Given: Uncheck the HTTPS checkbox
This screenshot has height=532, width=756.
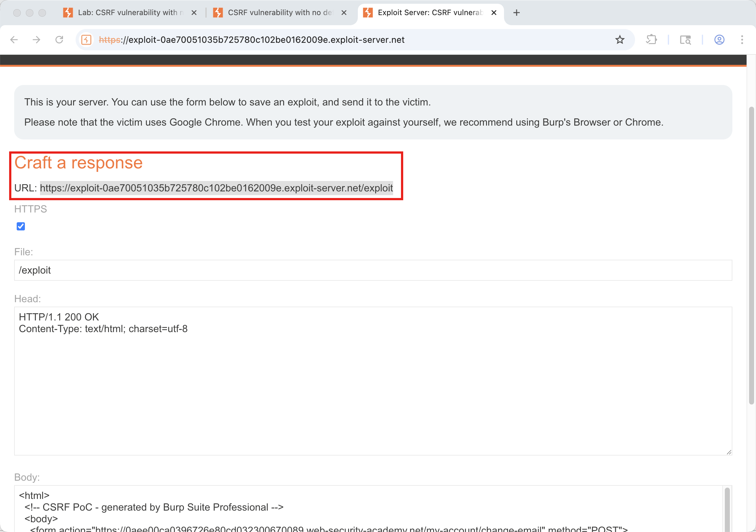Looking at the screenshot, I should [21, 226].
